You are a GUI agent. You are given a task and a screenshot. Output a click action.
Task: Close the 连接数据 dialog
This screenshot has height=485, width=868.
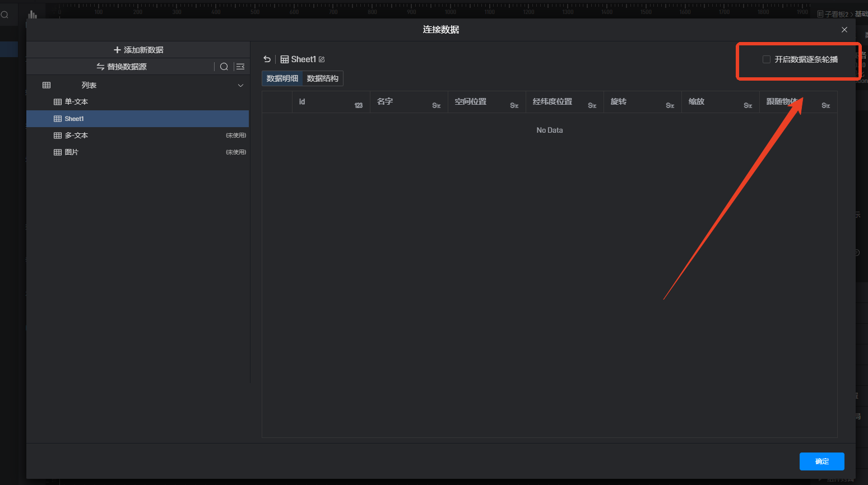click(x=844, y=30)
